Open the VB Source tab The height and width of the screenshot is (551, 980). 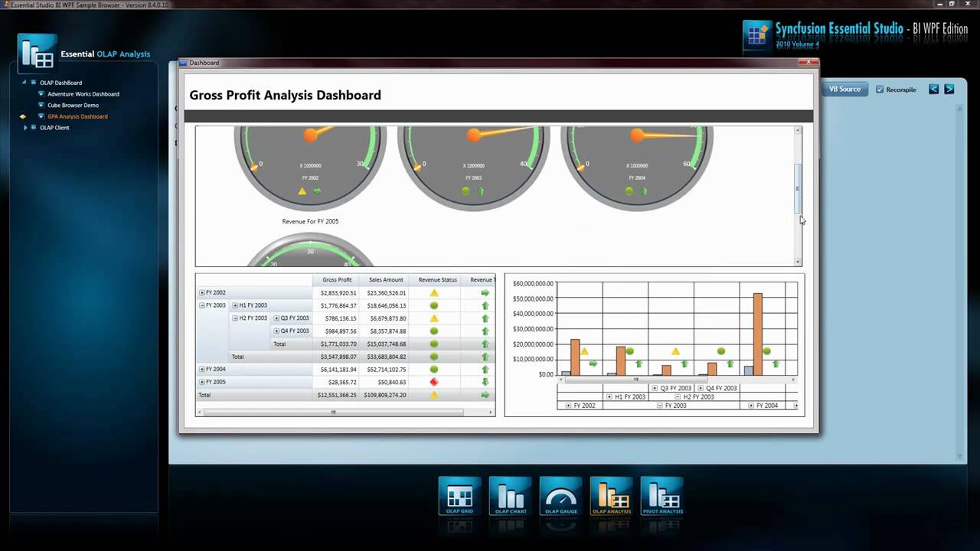[844, 90]
